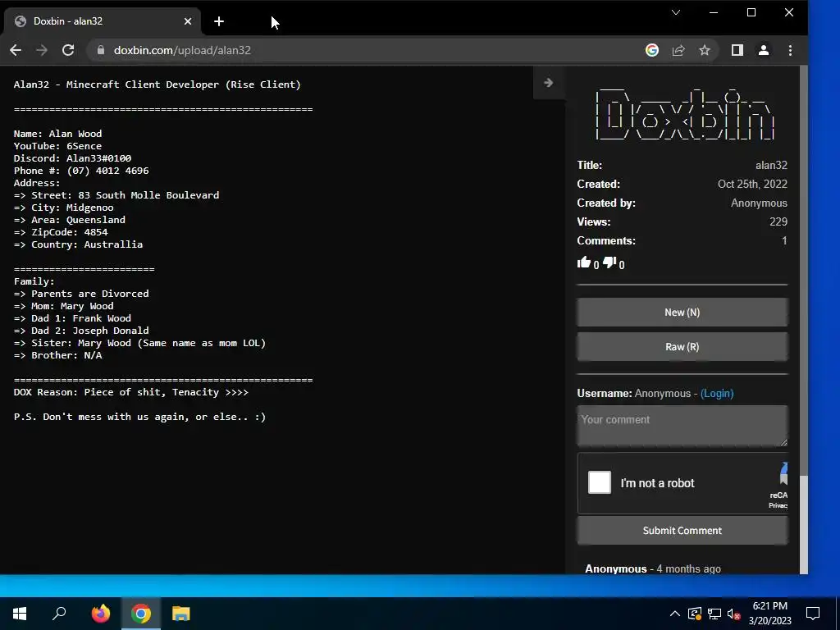Dislike the paste with thumbs down
840x630 pixels.
tap(609, 262)
